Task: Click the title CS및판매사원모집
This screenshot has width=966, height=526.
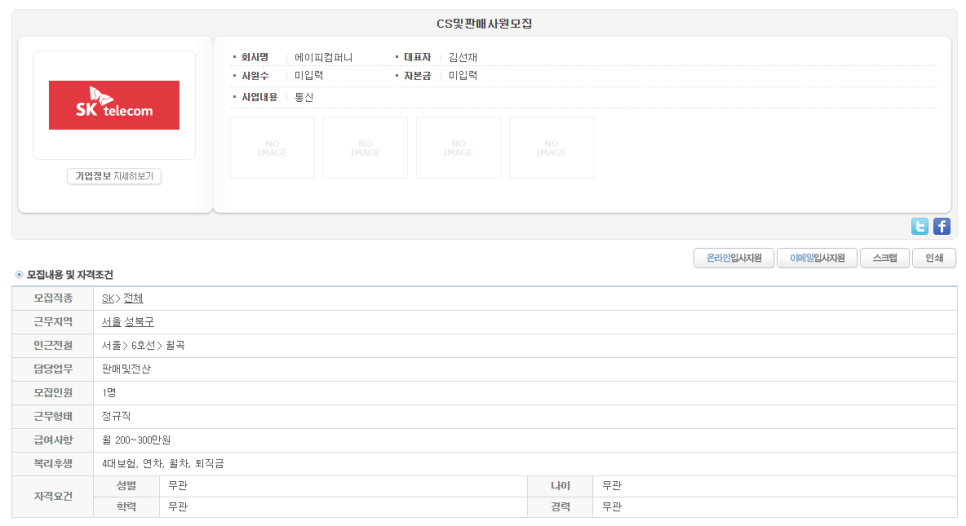Action: (x=484, y=23)
